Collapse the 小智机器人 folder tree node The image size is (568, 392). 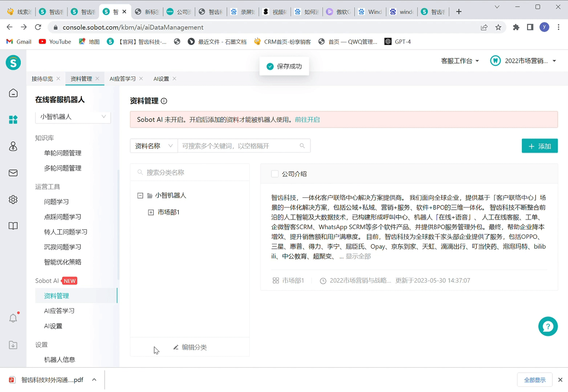pyautogui.click(x=140, y=196)
